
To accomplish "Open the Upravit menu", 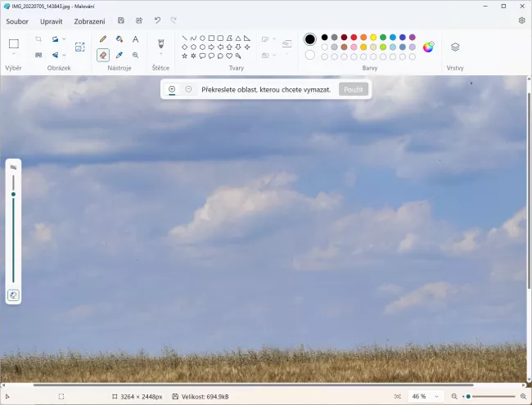I will click(51, 20).
